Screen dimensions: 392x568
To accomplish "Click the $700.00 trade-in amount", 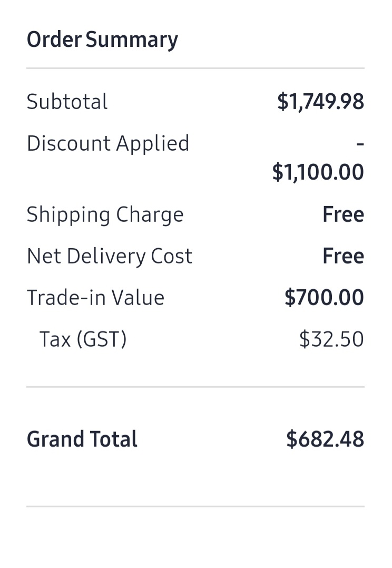I will [x=324, y=297].
